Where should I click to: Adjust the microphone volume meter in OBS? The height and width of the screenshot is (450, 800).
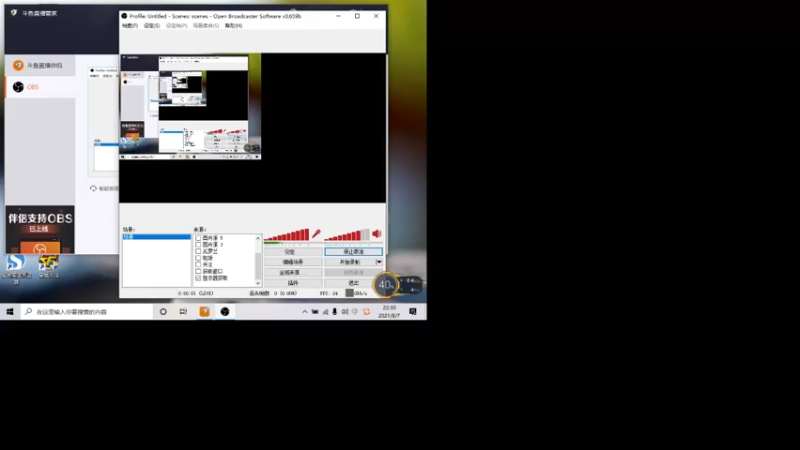coord(287,235)
